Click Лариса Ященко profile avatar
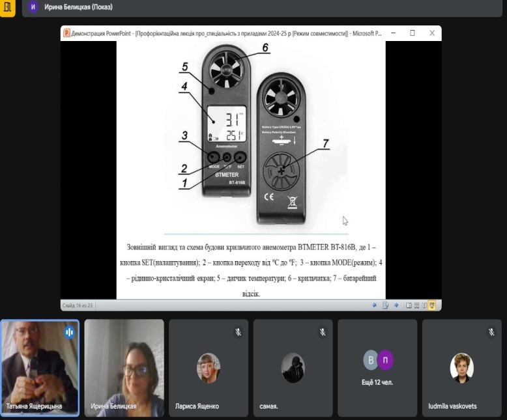The image size is (507, 420). point(209,368)
